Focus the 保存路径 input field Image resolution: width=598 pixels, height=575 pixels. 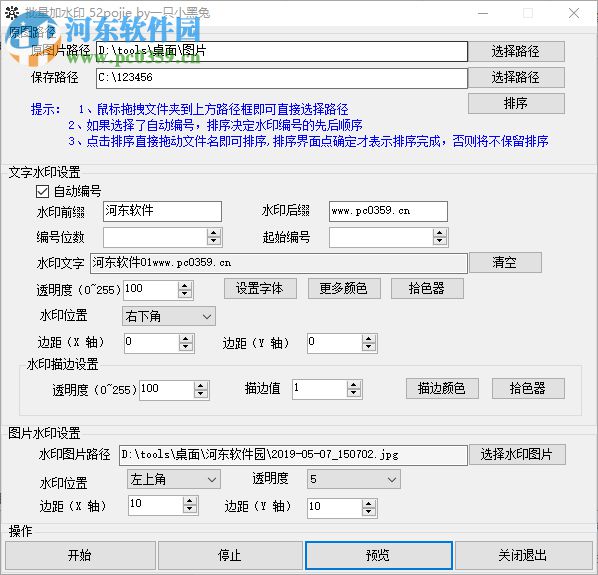(282, 78)
